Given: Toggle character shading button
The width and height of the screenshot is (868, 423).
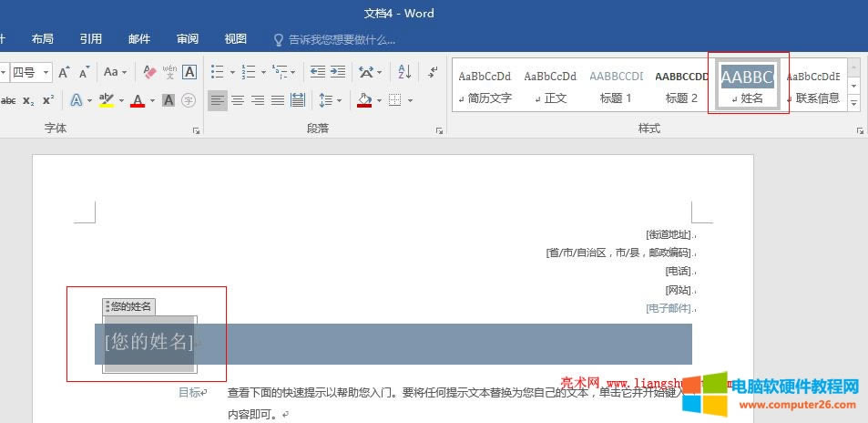Looking at the screenshot, I should coord(168,100).
